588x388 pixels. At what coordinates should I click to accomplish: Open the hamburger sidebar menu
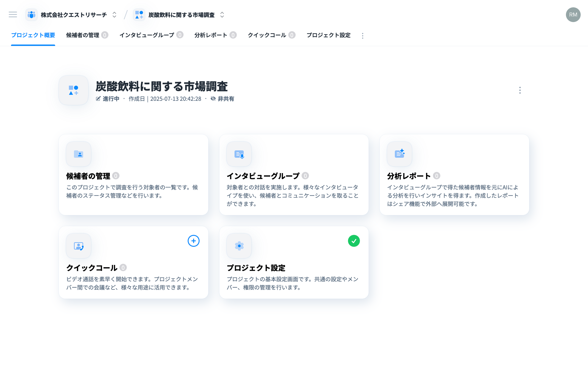click(13, 15)
